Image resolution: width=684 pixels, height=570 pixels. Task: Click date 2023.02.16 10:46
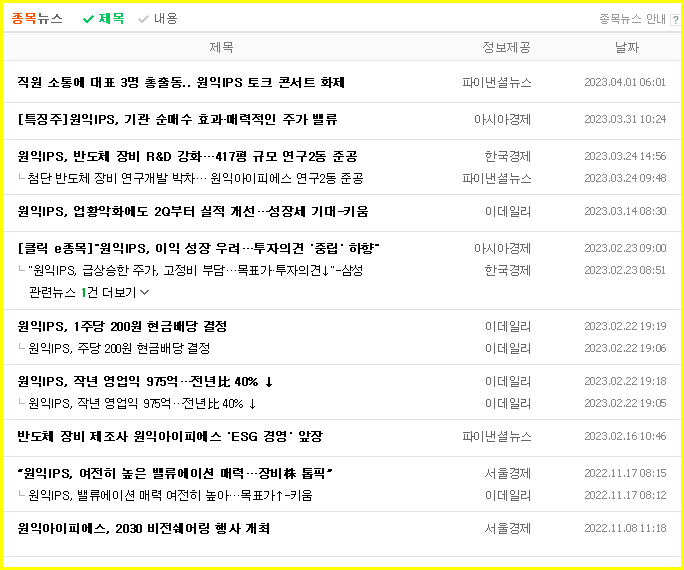click(x=625, y=436)
